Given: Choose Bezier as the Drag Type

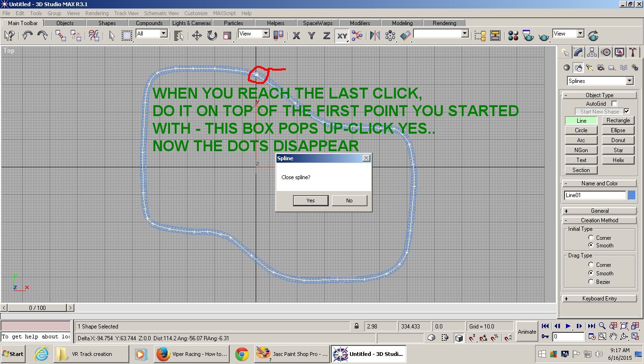Looking at the screenshot, I should pos(591,282).
